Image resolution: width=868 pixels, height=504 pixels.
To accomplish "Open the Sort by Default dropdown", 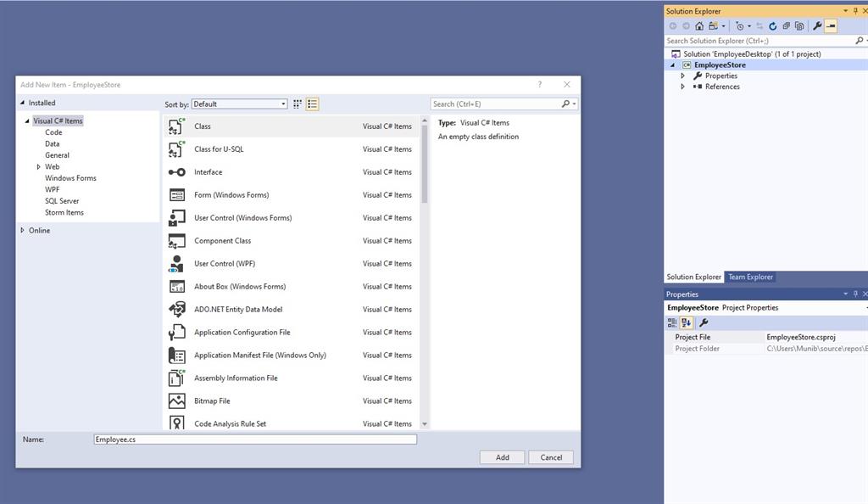I will (x=282, y=104).
